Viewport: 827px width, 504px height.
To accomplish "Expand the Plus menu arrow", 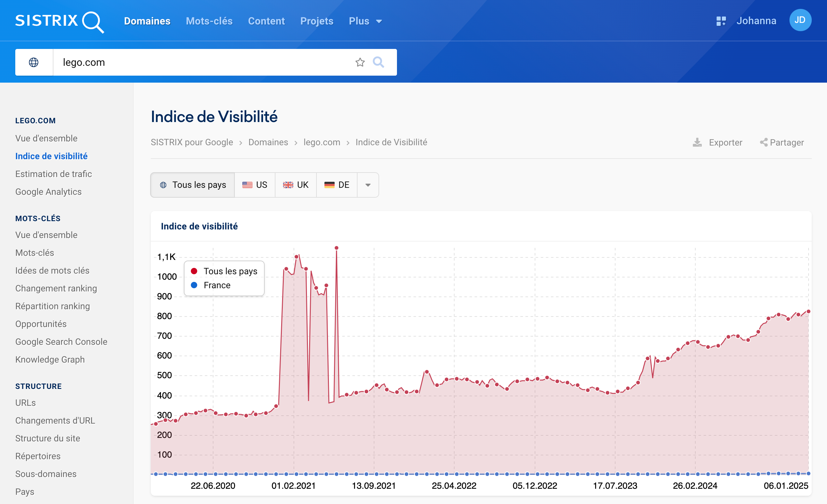I will [379, 22].
